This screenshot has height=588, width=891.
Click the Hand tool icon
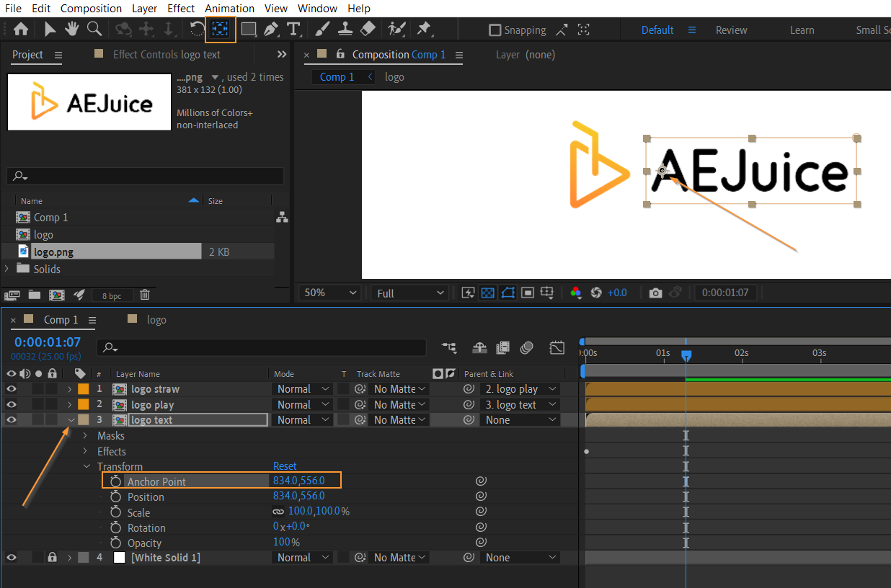click(x=72, y=30)
